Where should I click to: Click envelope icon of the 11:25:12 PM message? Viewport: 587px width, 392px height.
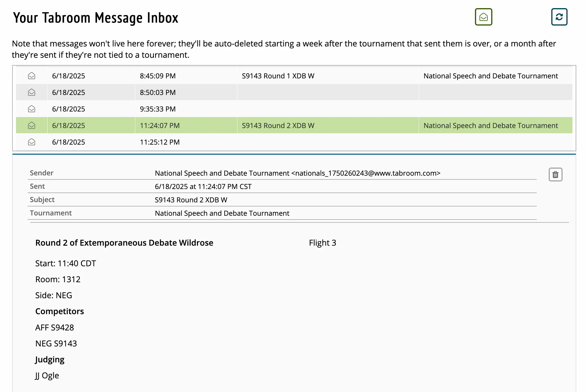pos(32,142)
